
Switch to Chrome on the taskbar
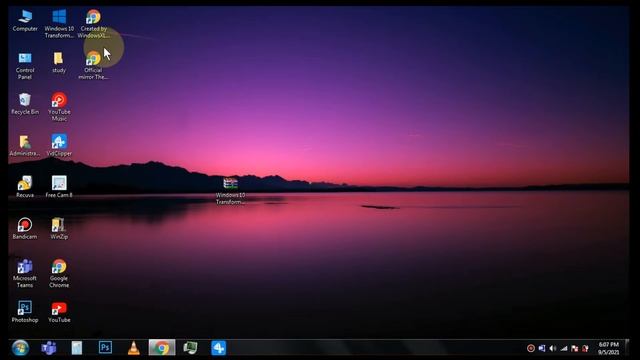pos(162,348)
